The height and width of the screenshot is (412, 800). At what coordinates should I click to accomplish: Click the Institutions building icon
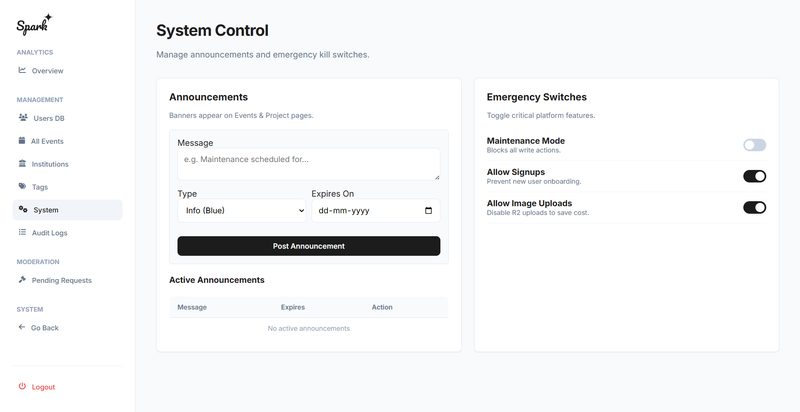pos(22,163)
